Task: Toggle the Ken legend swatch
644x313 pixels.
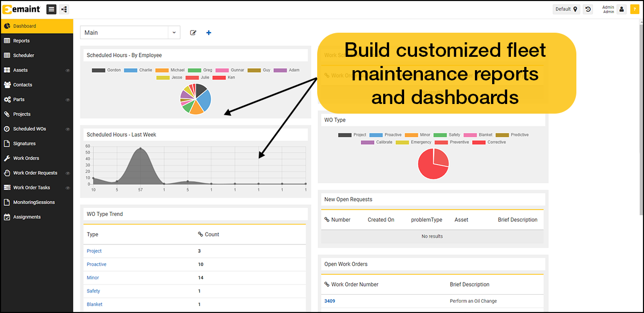Action: pyautogui.click(x=219, y=78)
